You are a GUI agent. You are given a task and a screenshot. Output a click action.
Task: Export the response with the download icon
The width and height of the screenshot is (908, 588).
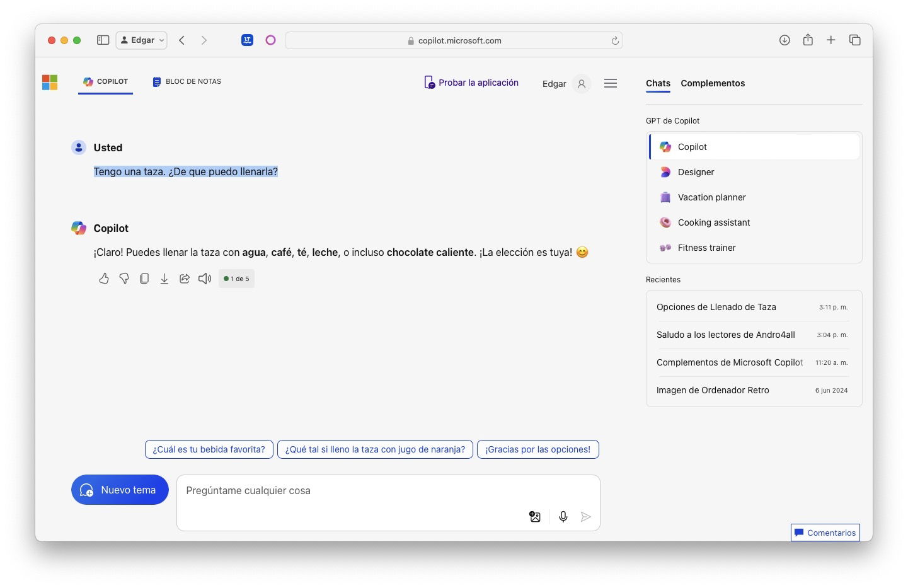[x=164, y=279]
